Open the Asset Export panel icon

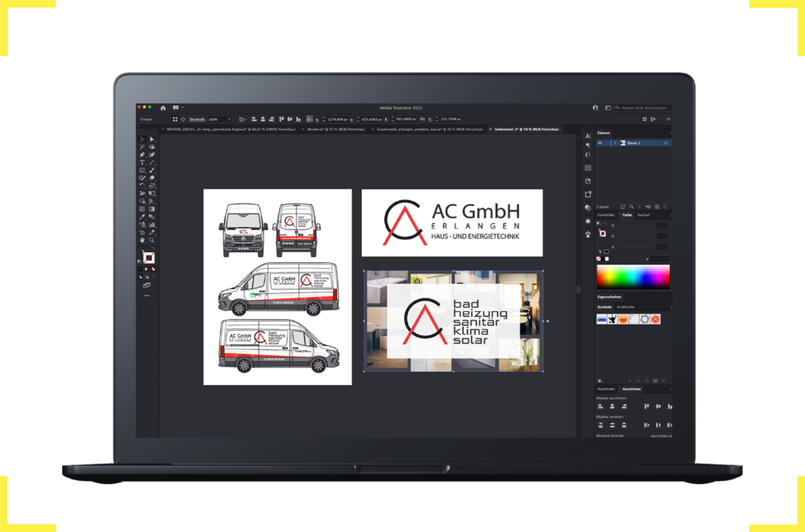tap(588, 194)
